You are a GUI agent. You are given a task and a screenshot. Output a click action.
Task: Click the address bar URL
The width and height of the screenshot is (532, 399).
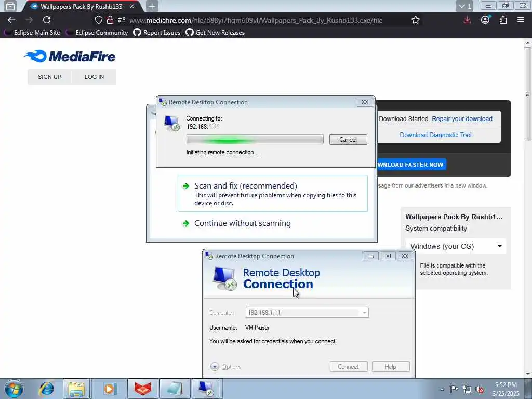point(256,20)
